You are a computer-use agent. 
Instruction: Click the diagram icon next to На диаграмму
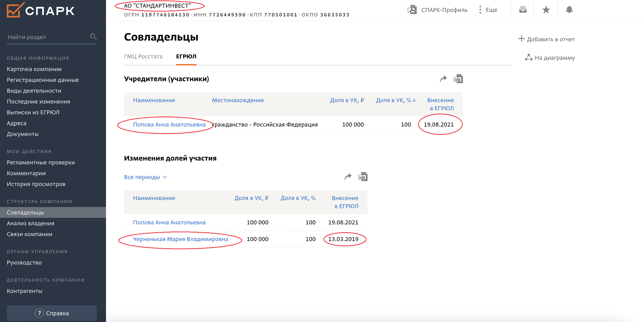(529, 57)
